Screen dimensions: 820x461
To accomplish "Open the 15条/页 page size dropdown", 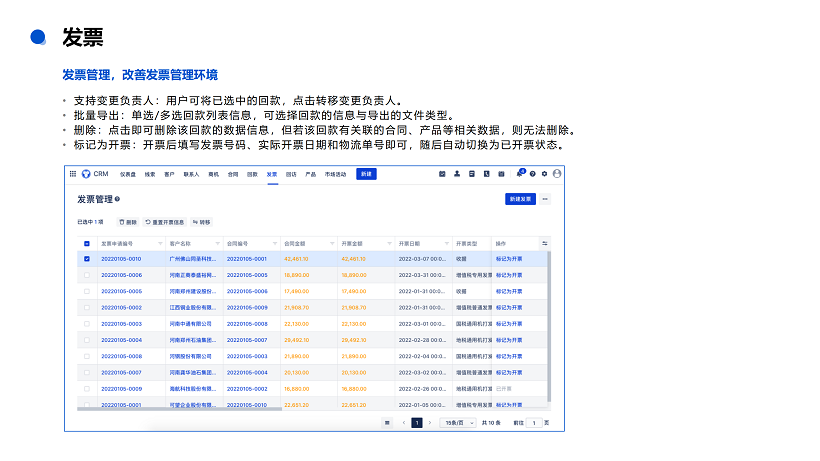I will pos(458,423).
